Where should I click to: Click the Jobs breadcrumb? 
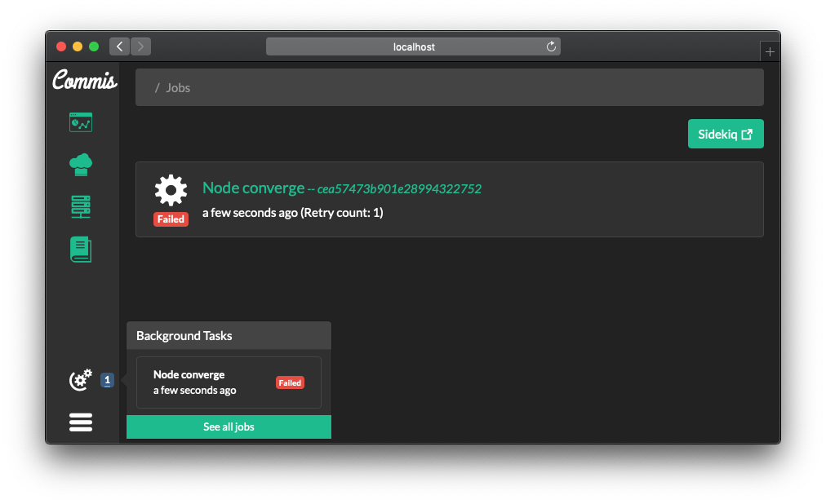pos(178,88)
